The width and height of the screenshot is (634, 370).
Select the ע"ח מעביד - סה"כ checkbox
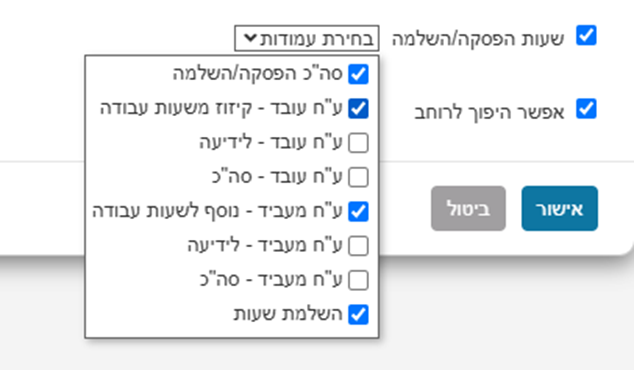click(358, 280)
